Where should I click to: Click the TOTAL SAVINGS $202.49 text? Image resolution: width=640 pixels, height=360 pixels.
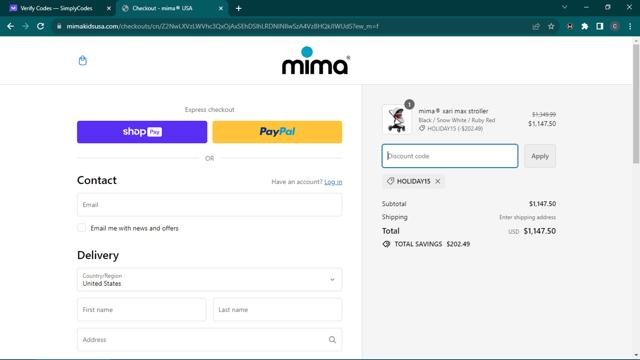click(x=432, y=244)
